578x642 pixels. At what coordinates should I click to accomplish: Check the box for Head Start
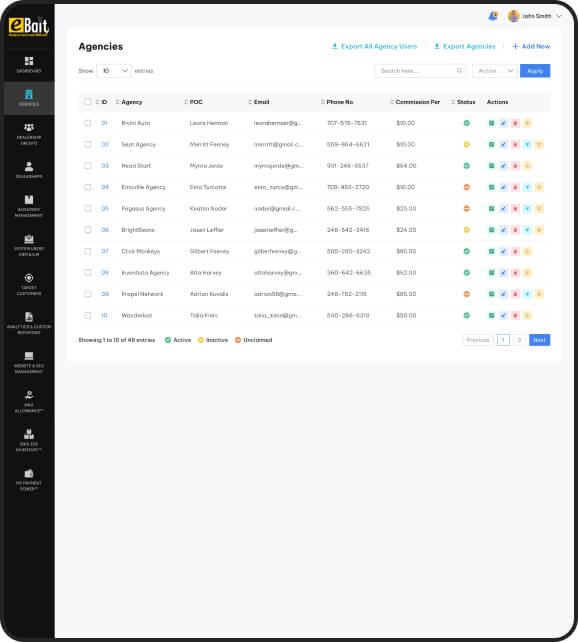(x=88, y=165)
